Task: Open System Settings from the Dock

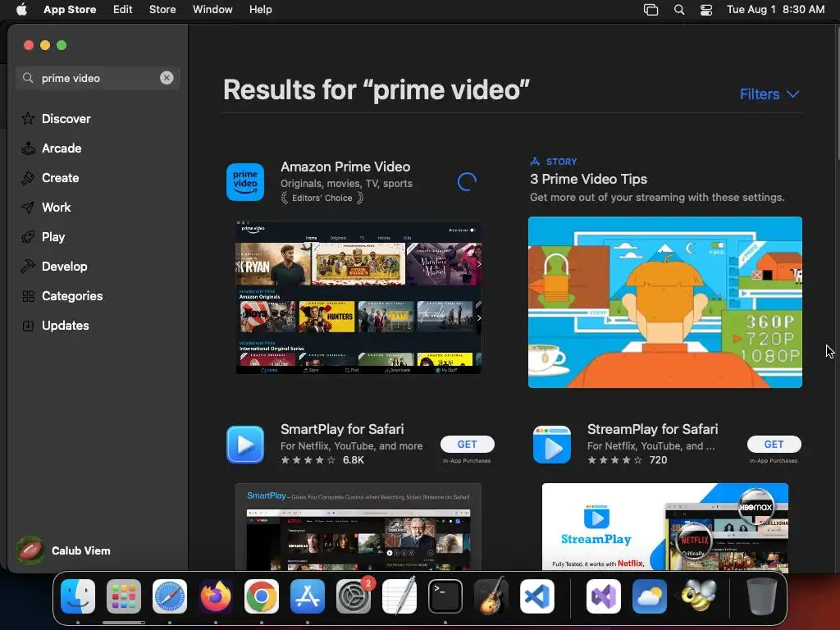Action: click(354, 596)
